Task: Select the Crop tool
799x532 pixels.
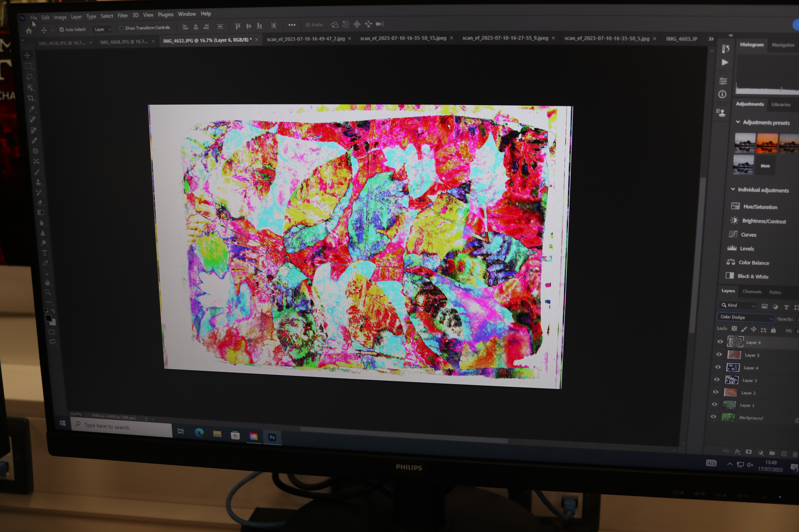Action: tap(31, 98)
